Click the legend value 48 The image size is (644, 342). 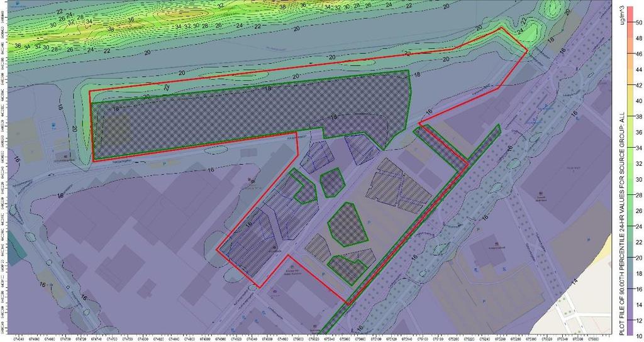639,38
